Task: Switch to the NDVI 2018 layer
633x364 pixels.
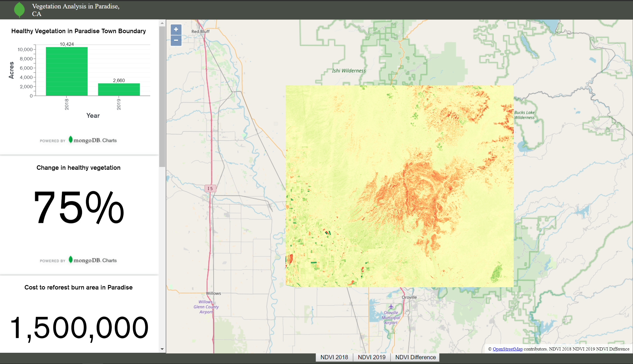Action: [334, 357]
